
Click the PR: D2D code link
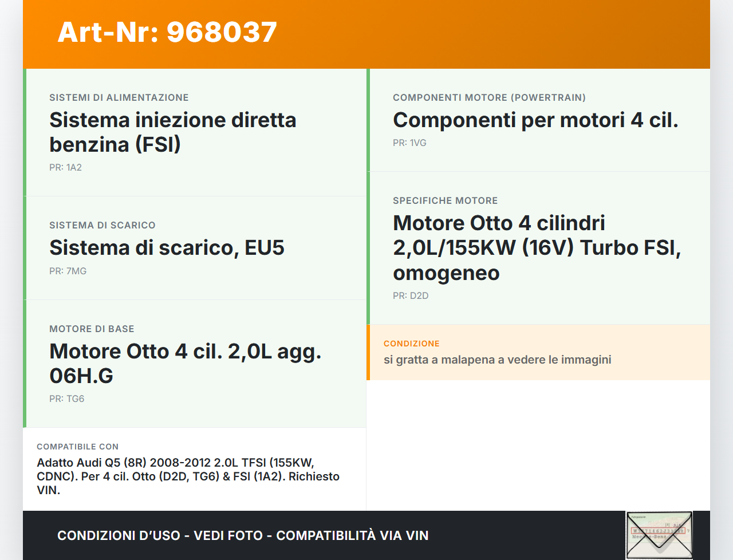click(x=410, y=296)
